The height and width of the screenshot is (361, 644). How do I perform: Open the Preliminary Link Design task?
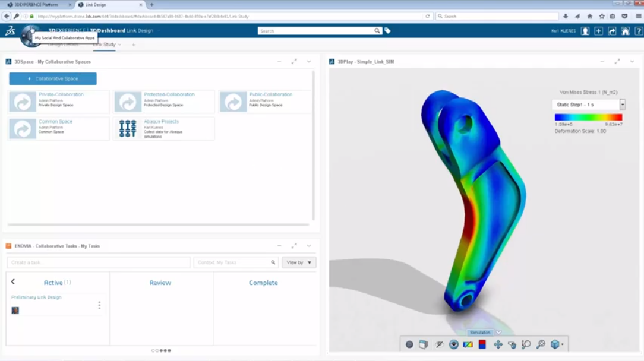pos(36,297)
